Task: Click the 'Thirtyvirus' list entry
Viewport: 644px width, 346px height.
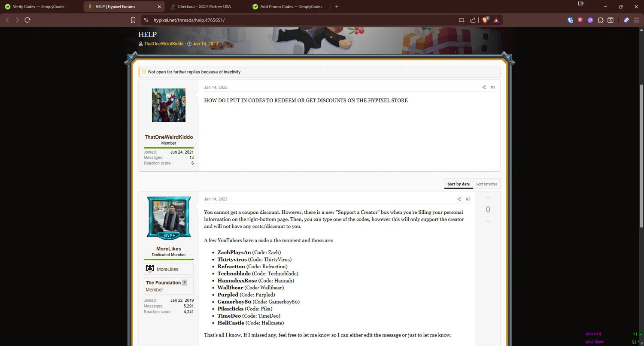Action: tap(255, 259)
